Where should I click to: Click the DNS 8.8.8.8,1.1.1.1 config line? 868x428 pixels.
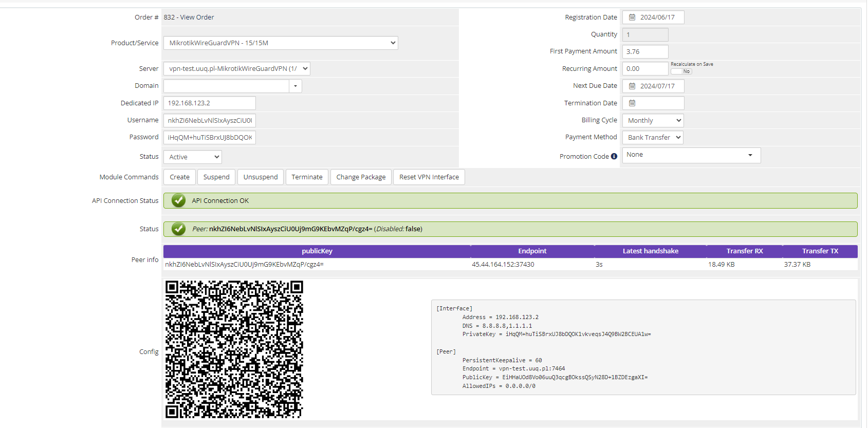(497, 326)
